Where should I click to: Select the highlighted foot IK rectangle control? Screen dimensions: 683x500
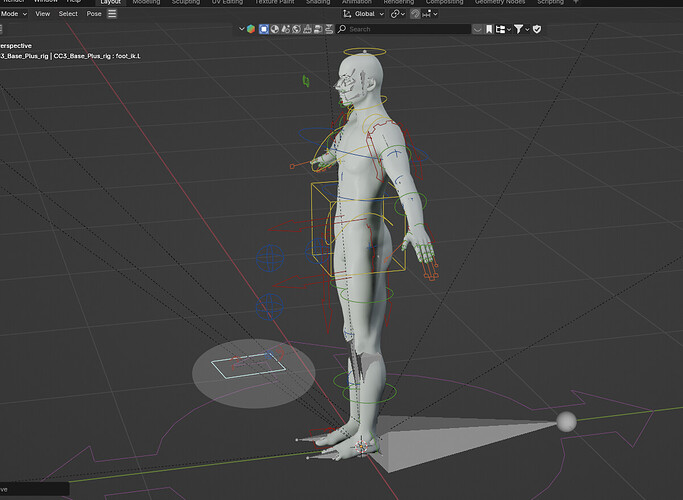coord(248,365)
